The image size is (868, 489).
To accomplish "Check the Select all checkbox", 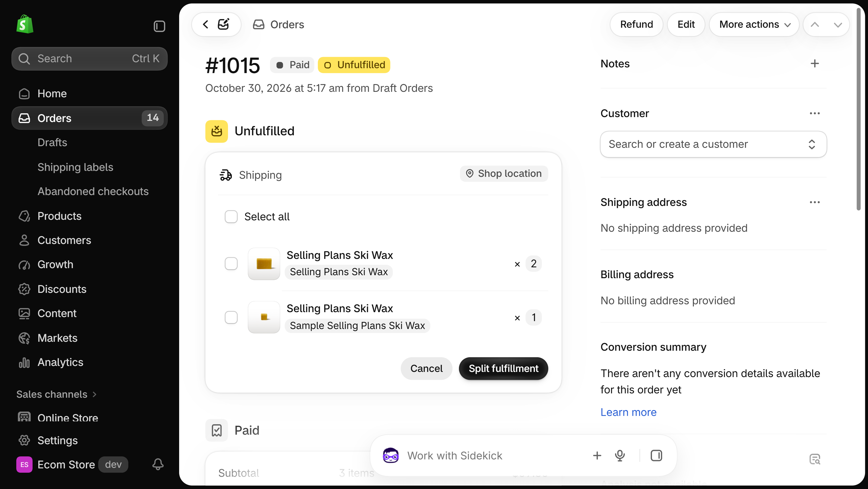I will [231, 217].
